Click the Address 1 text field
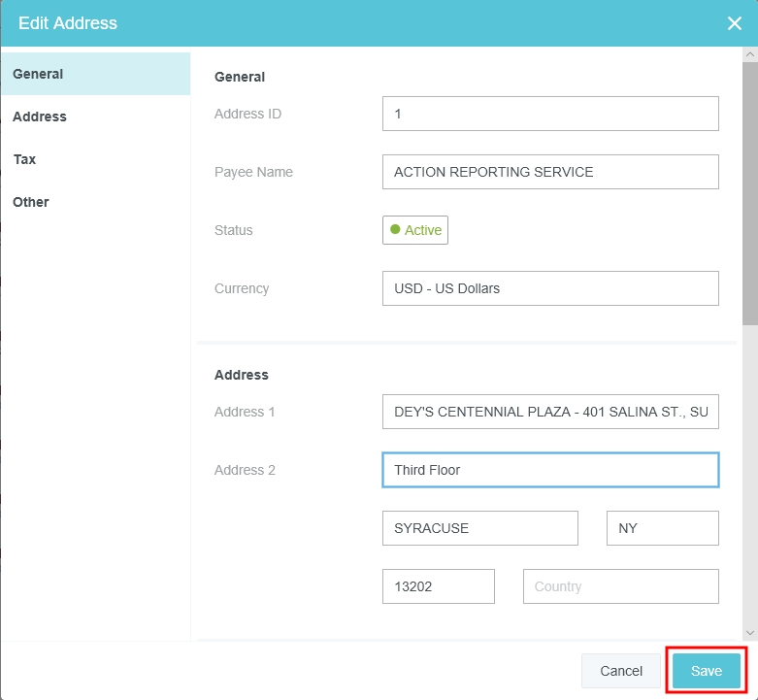This screenshot has height=700, width=758. coord(550,412)
